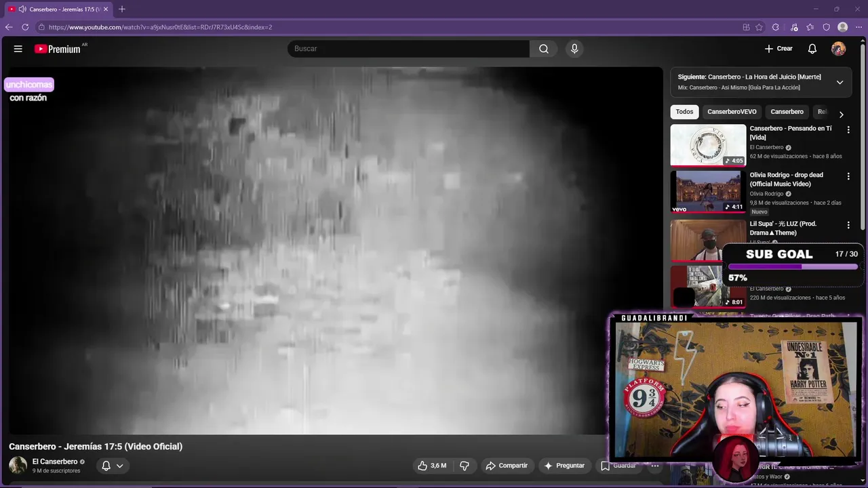The image size is (868, 488).
Task: Start voice search with the microphone
Action: 574,49
